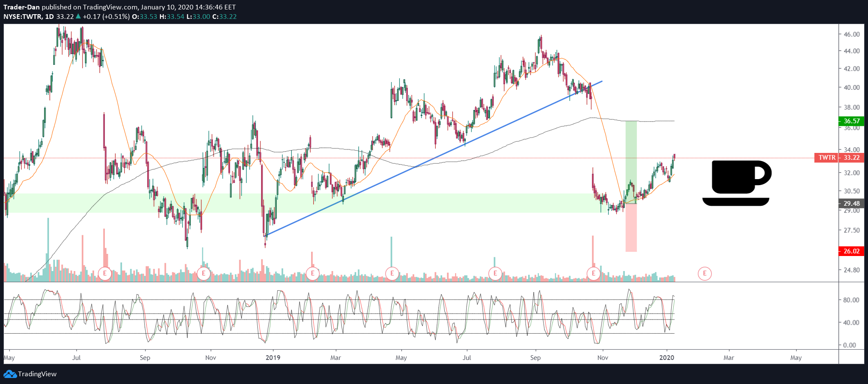Click the open price O:33.53
This screenshot has height=384, width=868.
pos(144,17)
